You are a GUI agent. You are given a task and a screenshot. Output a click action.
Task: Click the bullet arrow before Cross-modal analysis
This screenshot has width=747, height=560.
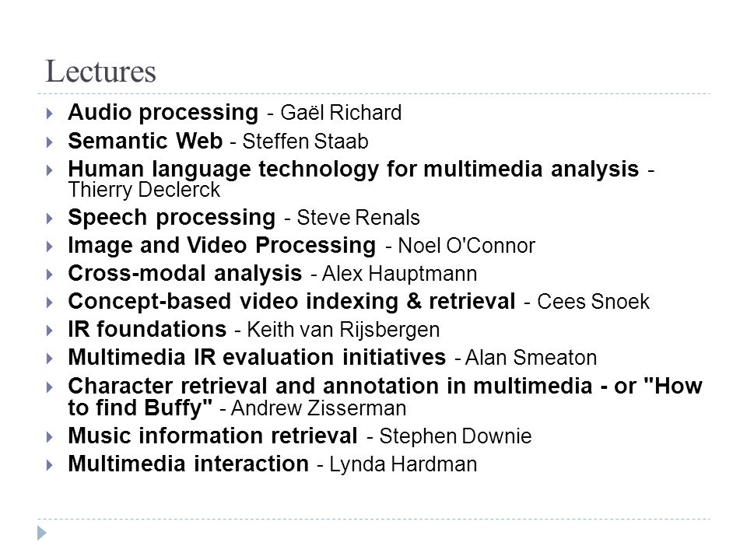50,275
